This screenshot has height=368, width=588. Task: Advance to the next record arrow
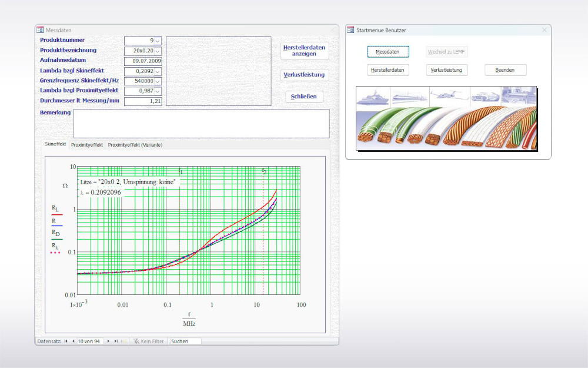coord(108,342)
